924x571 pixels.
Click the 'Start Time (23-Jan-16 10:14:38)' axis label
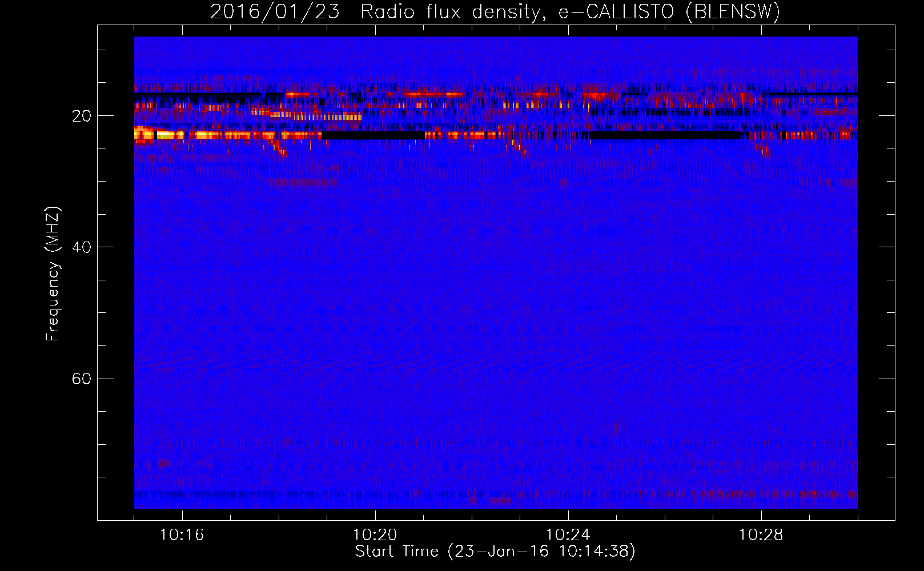pos(495,552)
